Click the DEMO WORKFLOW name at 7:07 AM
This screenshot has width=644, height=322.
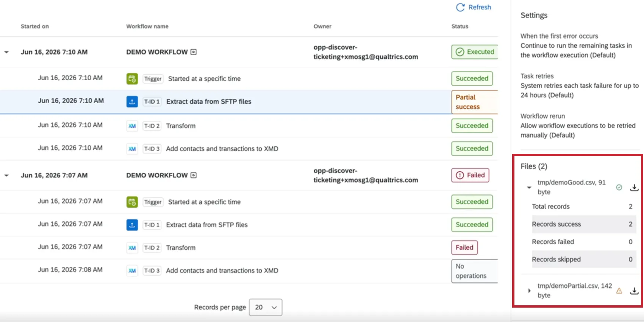[157, 175]
